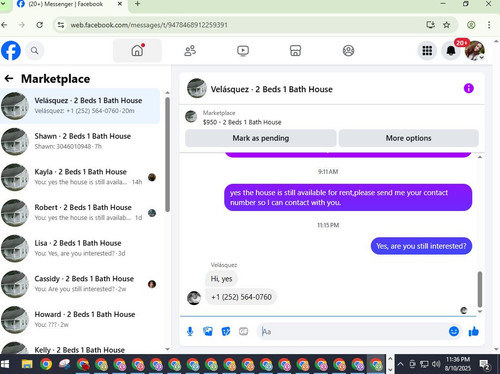Screen dimensions: 500x374
Task: Open the Groups tab icon
Action: coord(348,51)
